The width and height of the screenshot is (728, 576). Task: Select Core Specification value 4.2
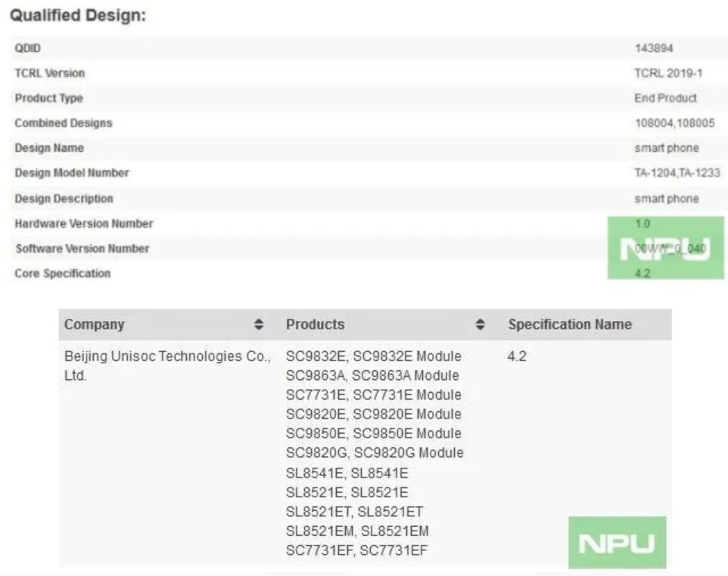pyautogui.click(x=642, y=273)
